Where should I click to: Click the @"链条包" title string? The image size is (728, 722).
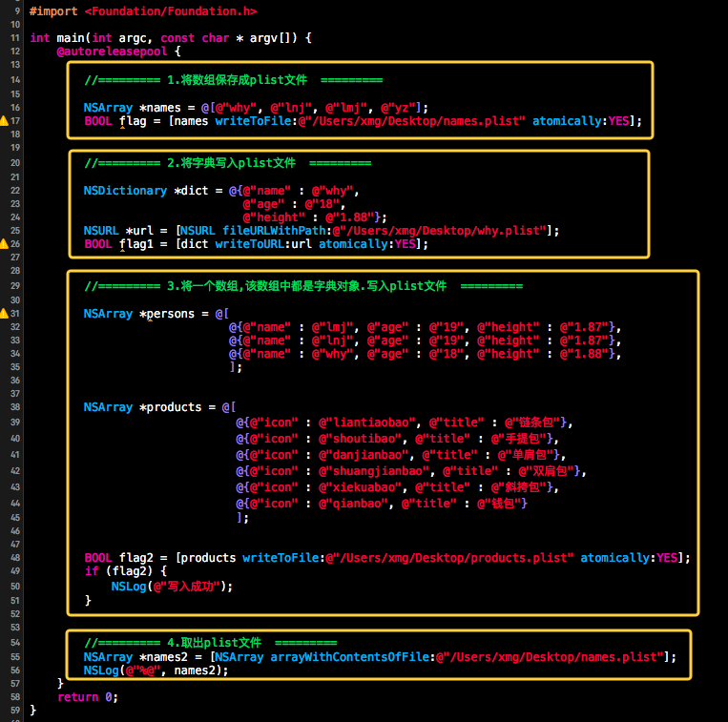coord(532,423)
